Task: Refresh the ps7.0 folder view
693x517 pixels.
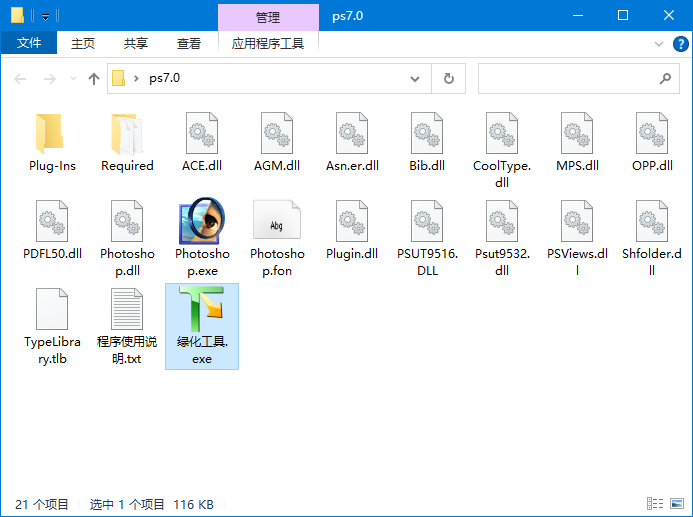Action: point(448,78)
